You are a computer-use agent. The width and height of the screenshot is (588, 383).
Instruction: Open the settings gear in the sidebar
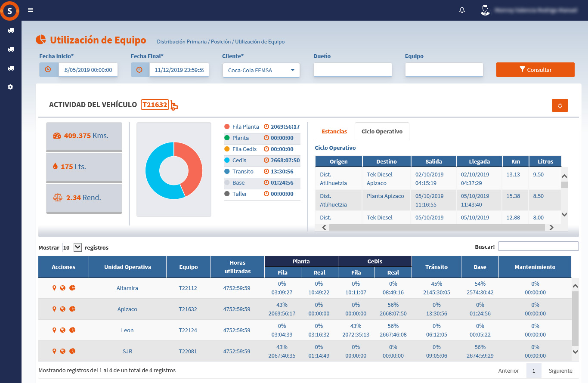11,87
